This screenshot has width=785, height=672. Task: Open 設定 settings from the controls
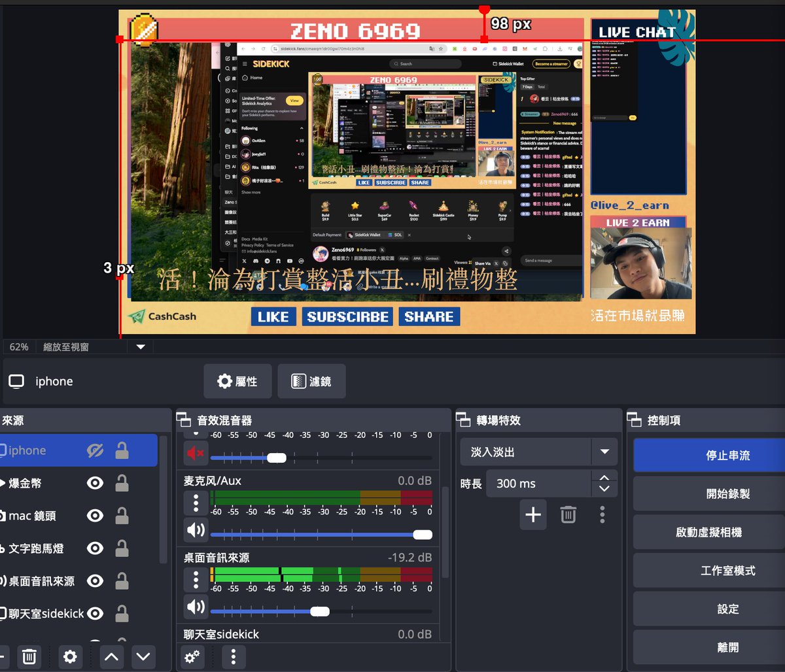pyautogui.click(x=709, y=609)
